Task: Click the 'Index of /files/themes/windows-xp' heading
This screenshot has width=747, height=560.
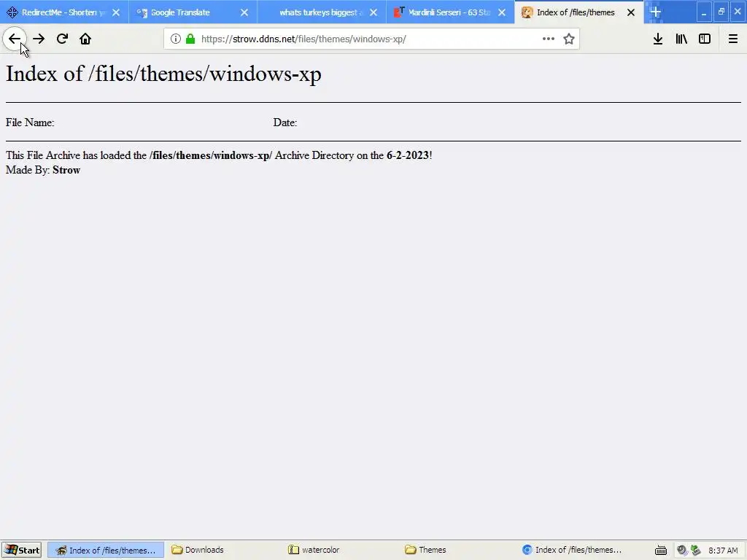Action: [x=163, y=74]
